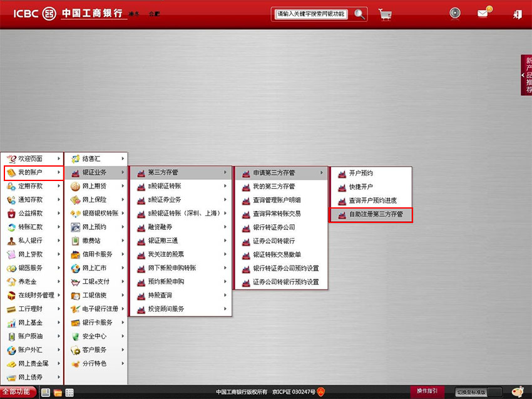
Task: Open the mail envelope icon
Action: click(484, 13)
